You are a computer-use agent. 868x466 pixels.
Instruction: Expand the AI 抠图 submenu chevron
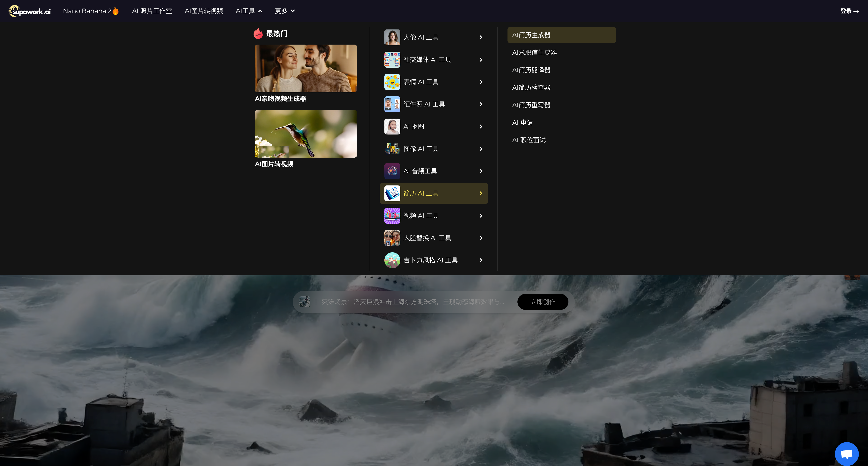(480, 127)
